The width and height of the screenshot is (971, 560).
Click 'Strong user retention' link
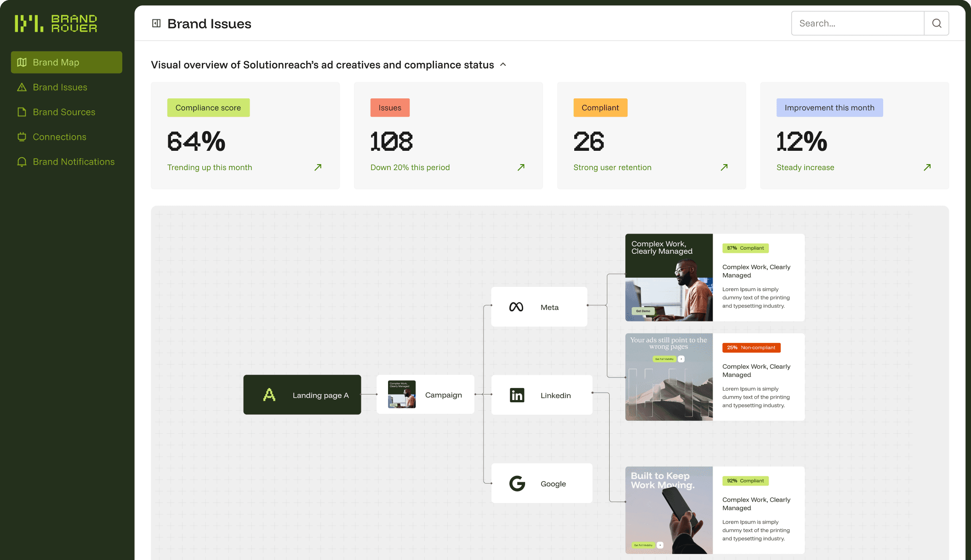click(x=612, y=167)
